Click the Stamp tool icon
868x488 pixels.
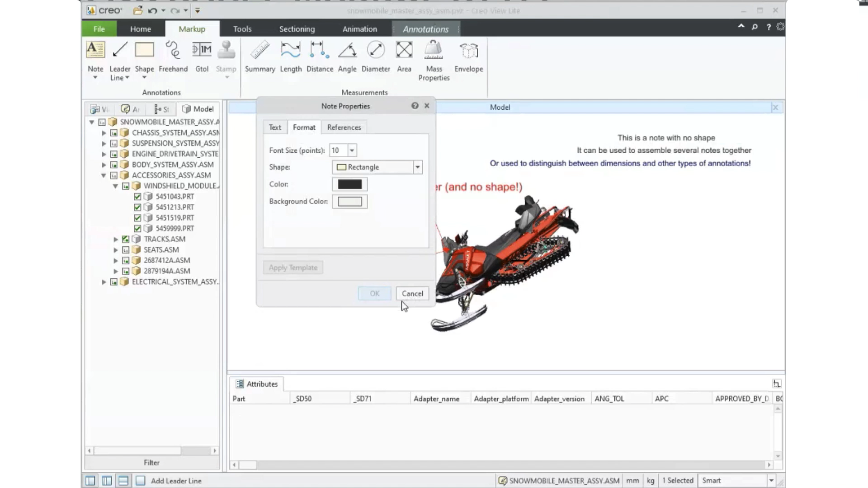coord(226,50)
